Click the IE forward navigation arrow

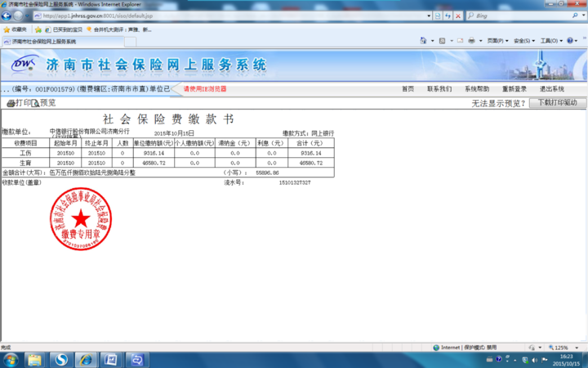pos(18,16)
